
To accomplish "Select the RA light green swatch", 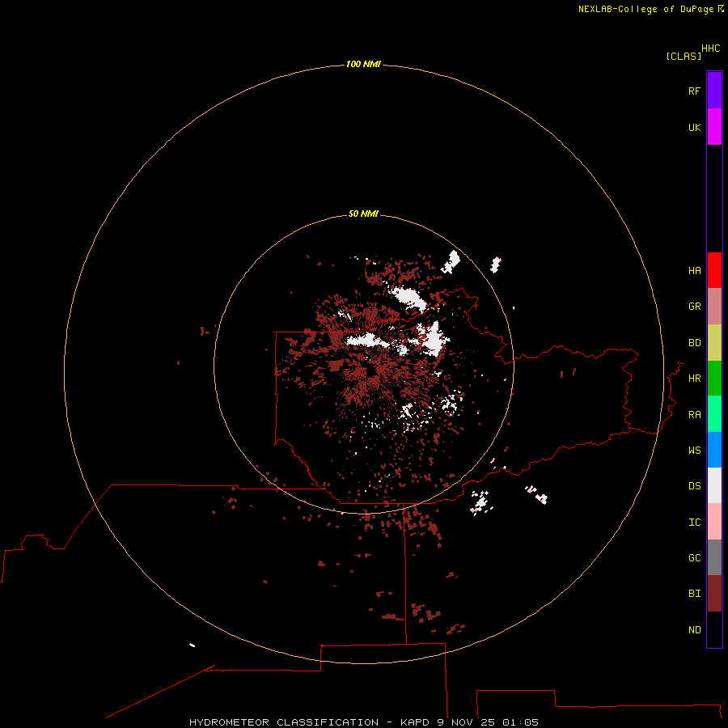I will pyautogui.click(x=714, y=414).
